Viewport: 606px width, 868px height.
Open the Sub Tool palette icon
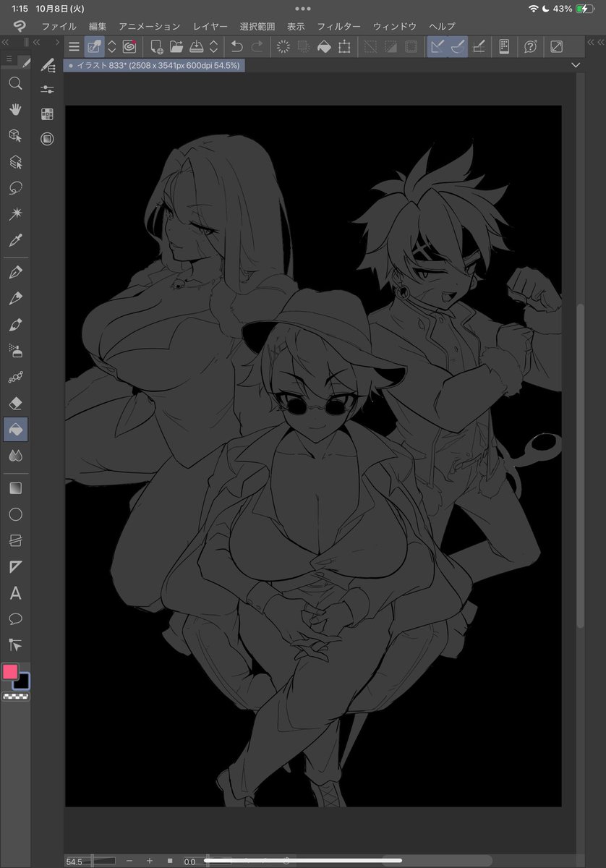tap(48, 66)
